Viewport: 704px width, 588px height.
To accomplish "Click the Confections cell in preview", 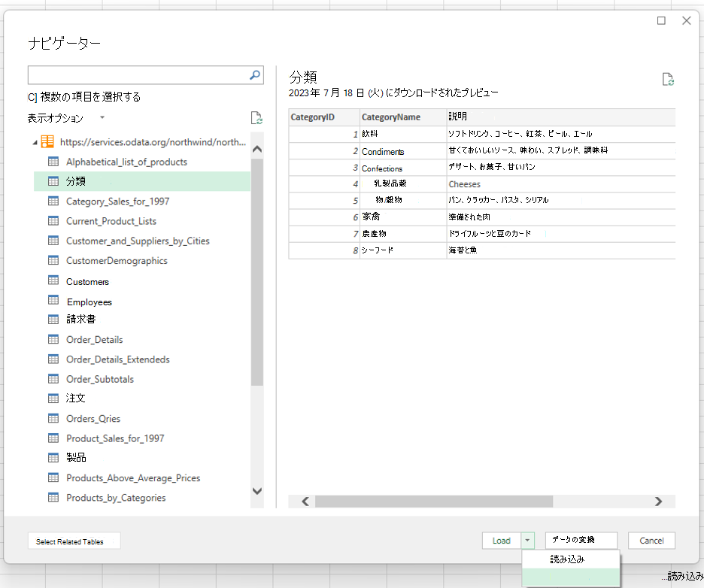I will point(403,168).
